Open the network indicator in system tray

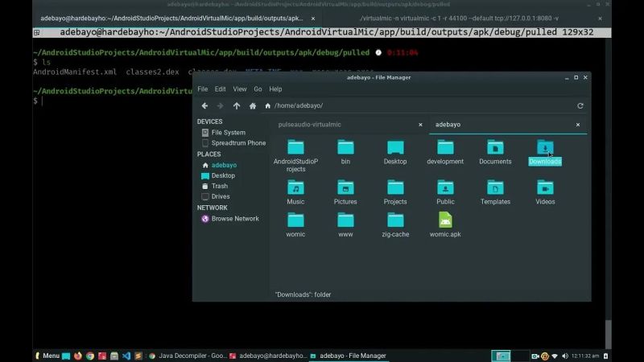pos(555,356)
